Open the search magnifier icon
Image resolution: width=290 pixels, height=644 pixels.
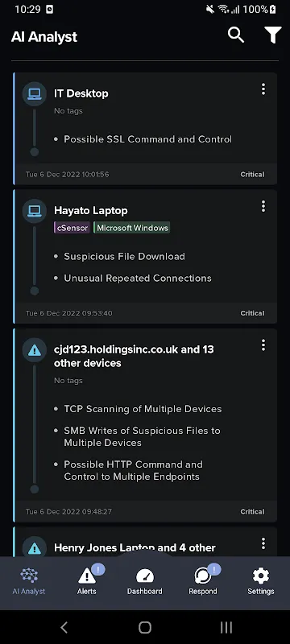tap(236, 35)
